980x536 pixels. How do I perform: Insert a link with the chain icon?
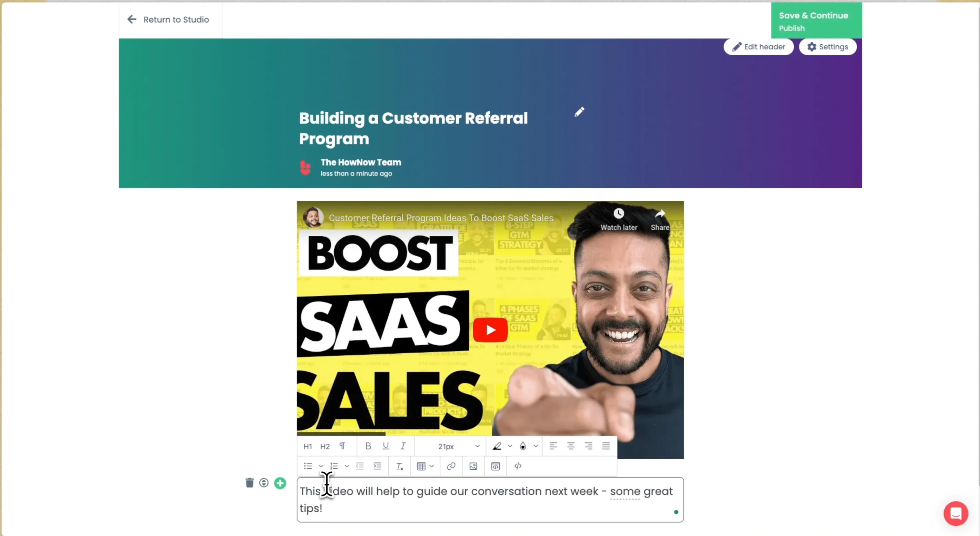(451, 466)
